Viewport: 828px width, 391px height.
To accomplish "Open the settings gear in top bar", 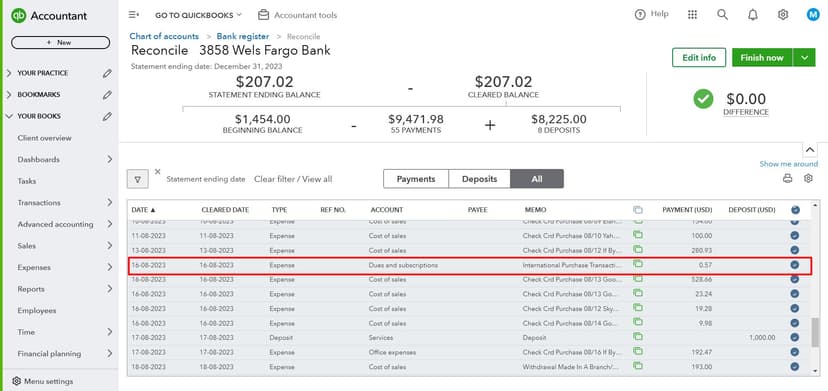I will point(783,15).
